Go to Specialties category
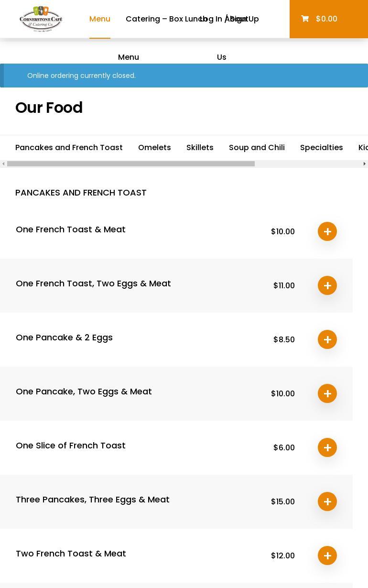 pyautogui.click(x=321, y=148)
